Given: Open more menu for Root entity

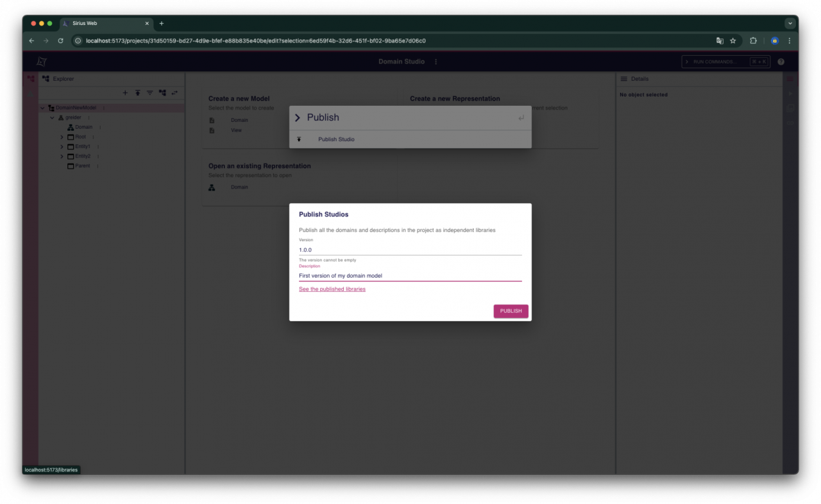Looking at the screenshot, I should pos(93,137).
